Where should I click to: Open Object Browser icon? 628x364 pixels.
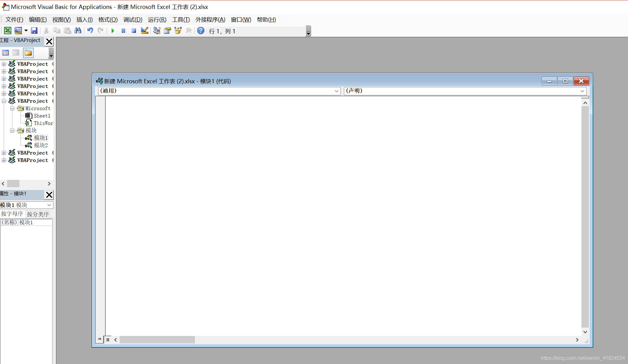[178, 31]
